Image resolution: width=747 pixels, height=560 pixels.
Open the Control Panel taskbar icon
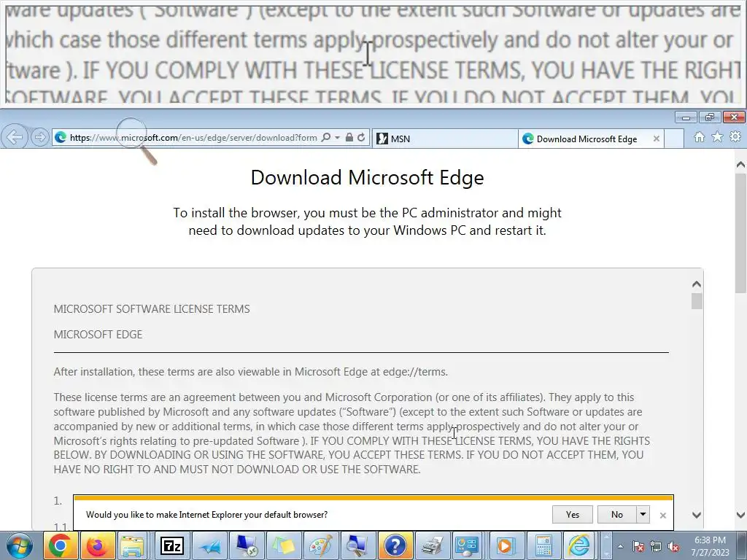click(468, 545)
